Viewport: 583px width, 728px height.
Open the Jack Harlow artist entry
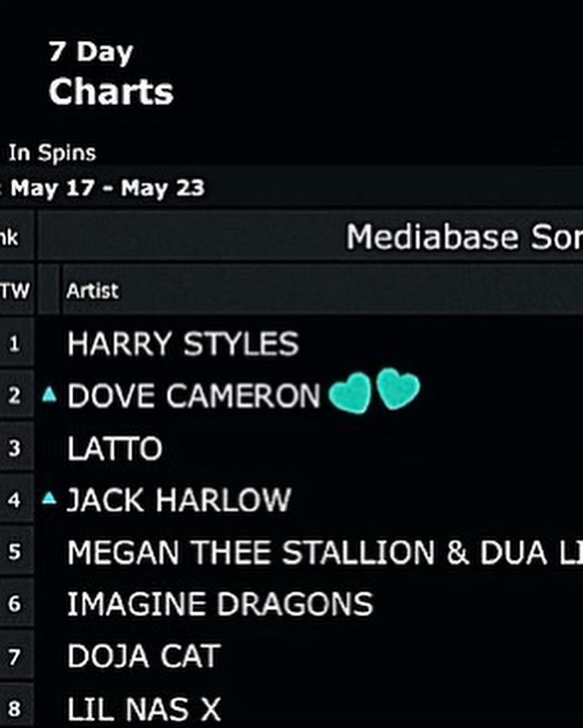[x=178, y=500]
